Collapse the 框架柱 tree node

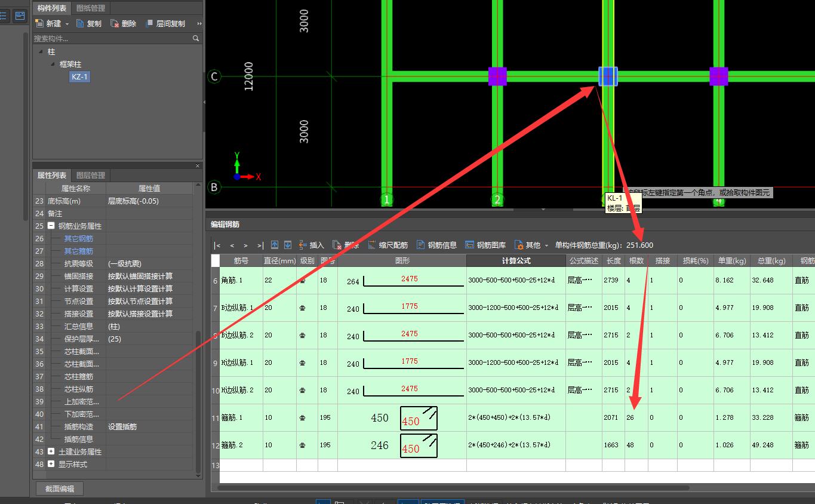click(53, 64)
